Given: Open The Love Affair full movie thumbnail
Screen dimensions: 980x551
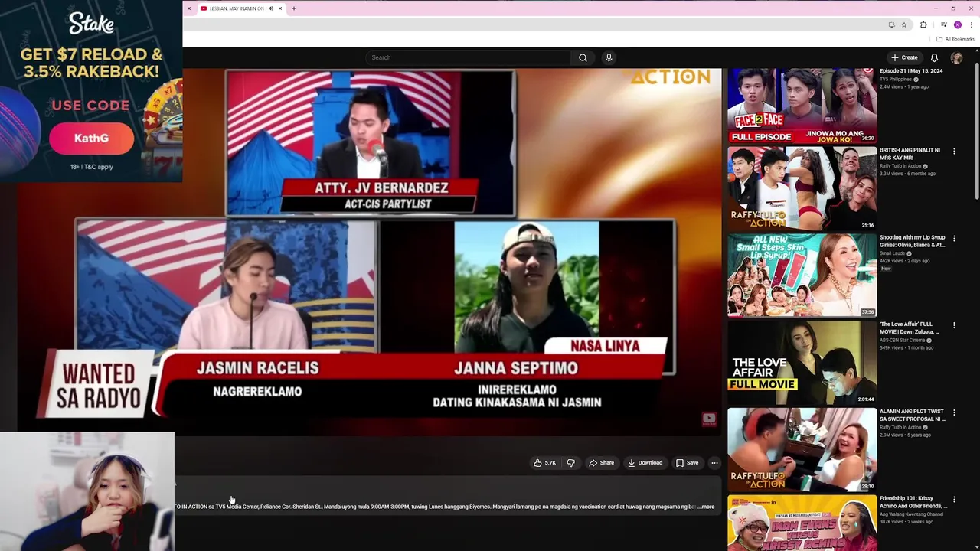Looking at the screenshot, I should tap(802, 363).
